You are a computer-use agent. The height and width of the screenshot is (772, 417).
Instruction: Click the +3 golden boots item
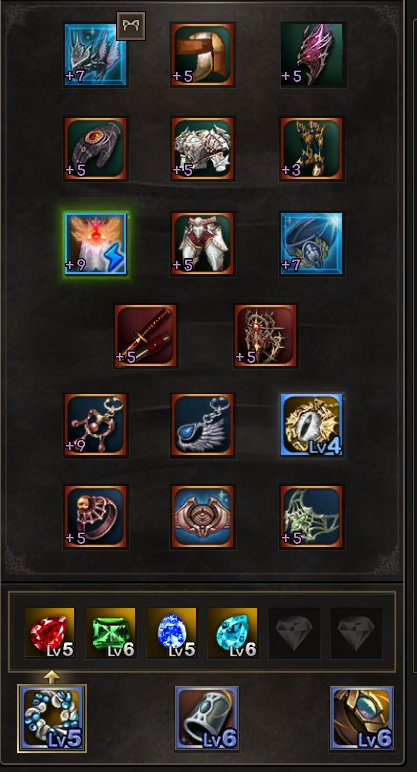click(312, 149)
